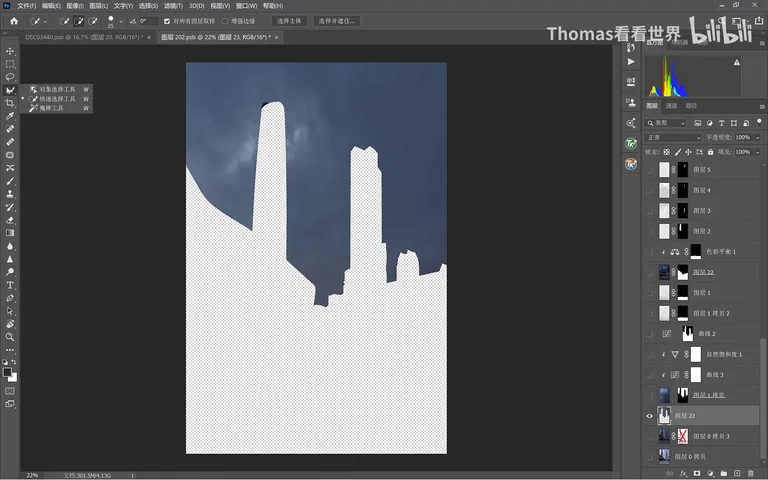Show layer 图层 4 visibility box
768x480 pixels.
coord(649,190)
